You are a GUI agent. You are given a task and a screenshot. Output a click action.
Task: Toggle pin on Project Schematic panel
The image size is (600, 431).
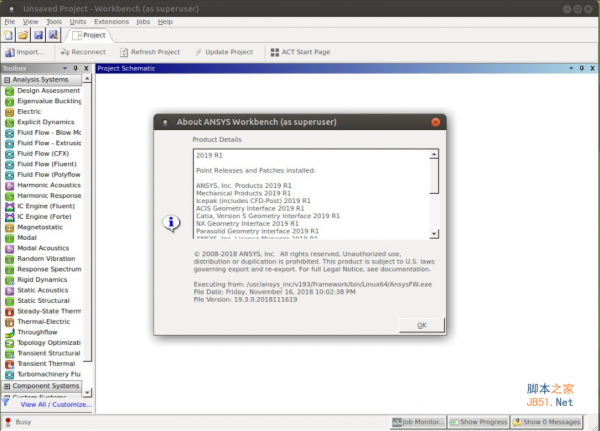tap(581, 68)
